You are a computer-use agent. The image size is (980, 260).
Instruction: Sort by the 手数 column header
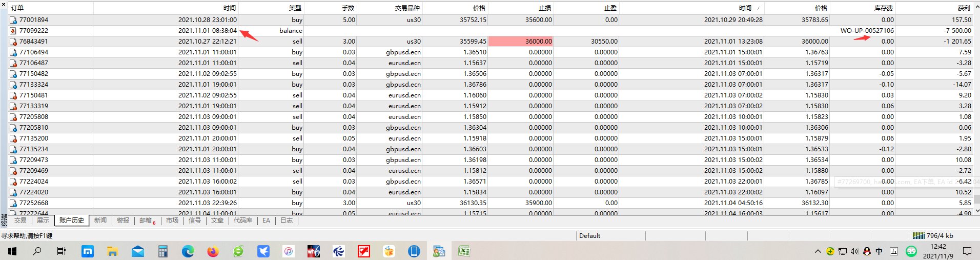coord(331,8)
